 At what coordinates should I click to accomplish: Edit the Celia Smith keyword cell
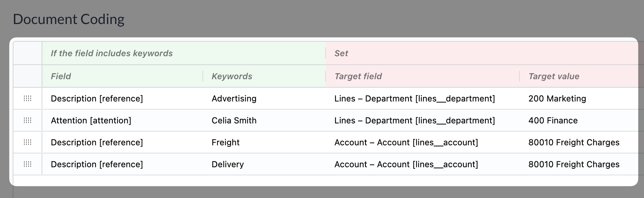264,120
